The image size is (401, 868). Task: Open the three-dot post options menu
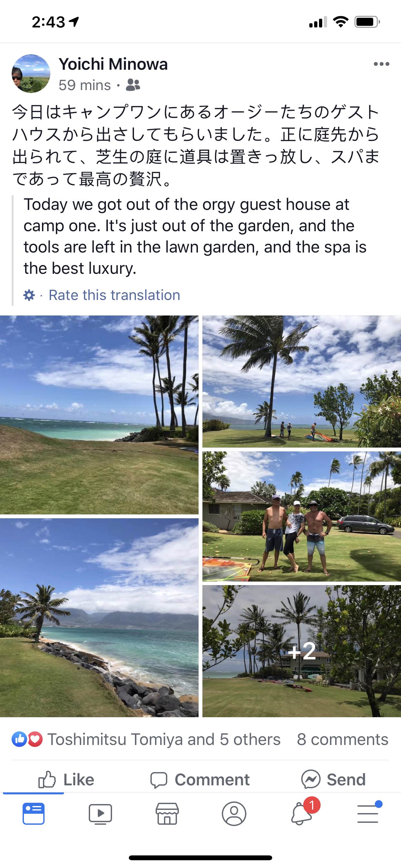381,64
